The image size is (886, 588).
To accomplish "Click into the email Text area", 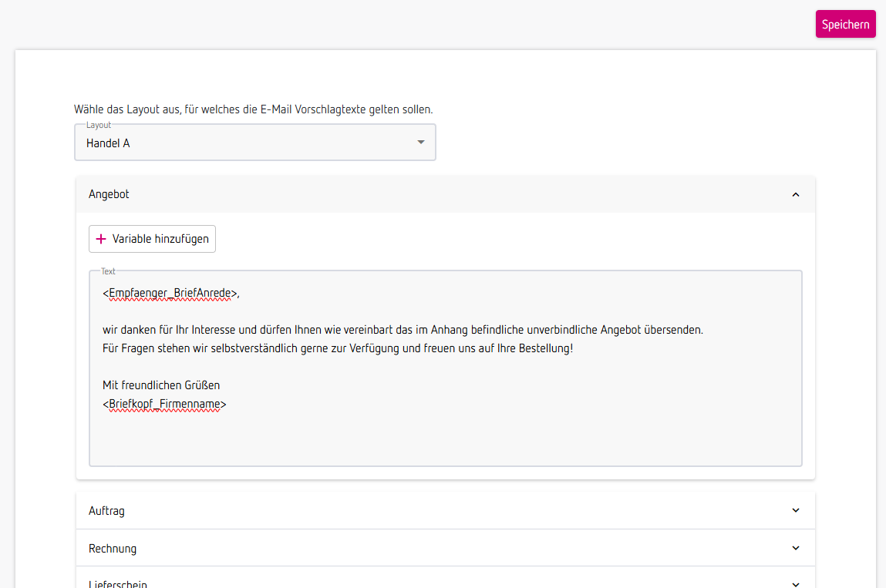I will [x=445, y=368].
